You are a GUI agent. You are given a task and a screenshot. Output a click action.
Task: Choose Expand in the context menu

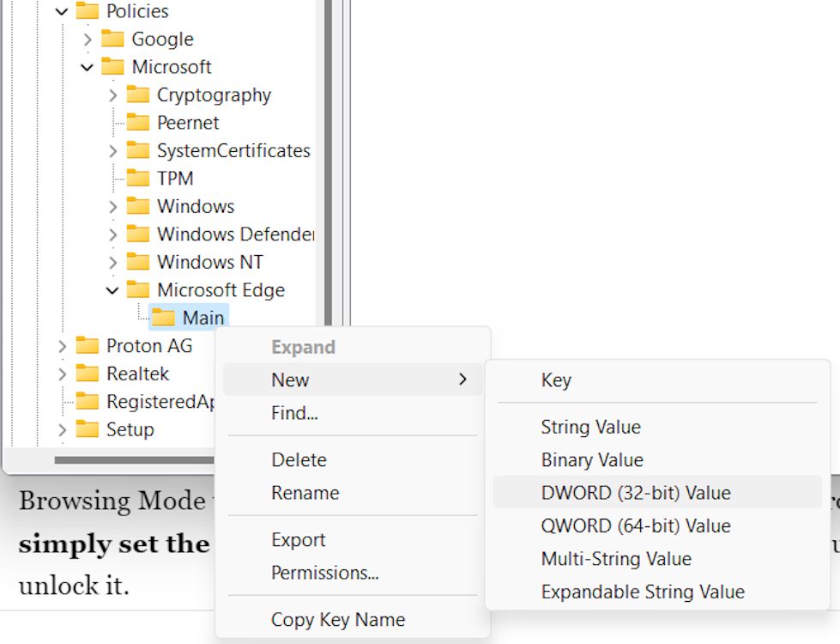pyautogui.click(x=353, y=347)
